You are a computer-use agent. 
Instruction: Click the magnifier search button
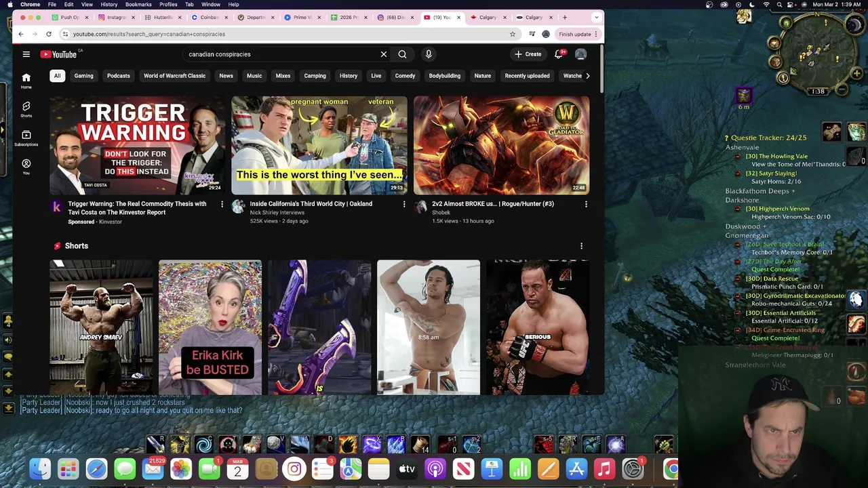(402, 54)
